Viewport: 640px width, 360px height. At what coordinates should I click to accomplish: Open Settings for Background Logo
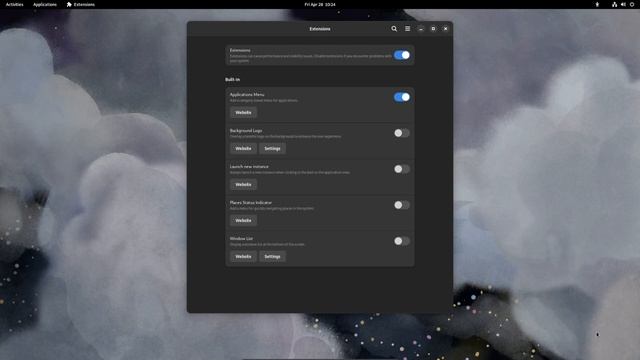pyautogui.click(x=272, y=149)
